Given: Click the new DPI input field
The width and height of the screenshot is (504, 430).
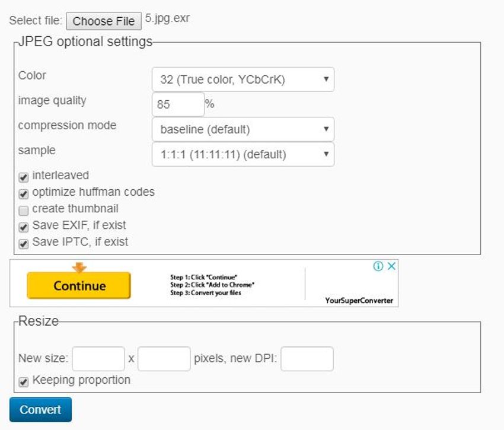Looking at the screenshot, I should (307, 359).
